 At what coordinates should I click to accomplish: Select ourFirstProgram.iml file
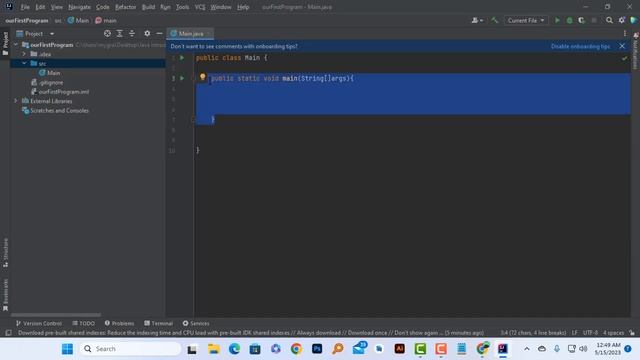[60, 92]
